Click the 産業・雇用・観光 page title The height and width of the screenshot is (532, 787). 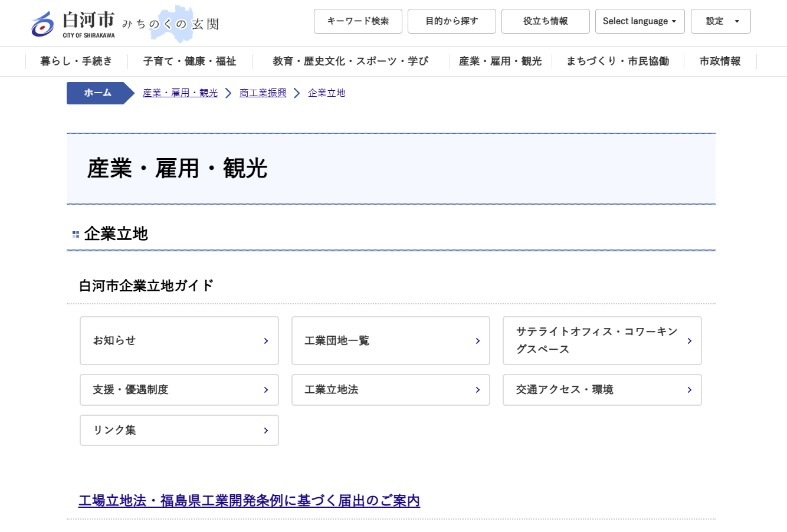pyautogui.click(x=178, y=169)
